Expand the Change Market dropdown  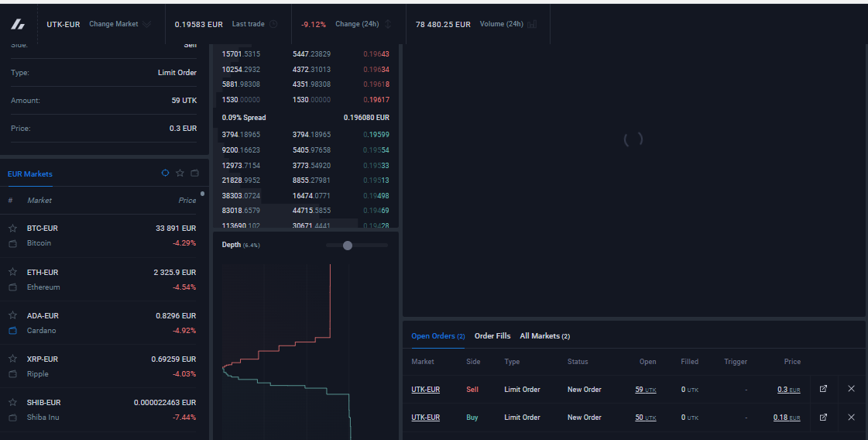[x=120, y=24]
